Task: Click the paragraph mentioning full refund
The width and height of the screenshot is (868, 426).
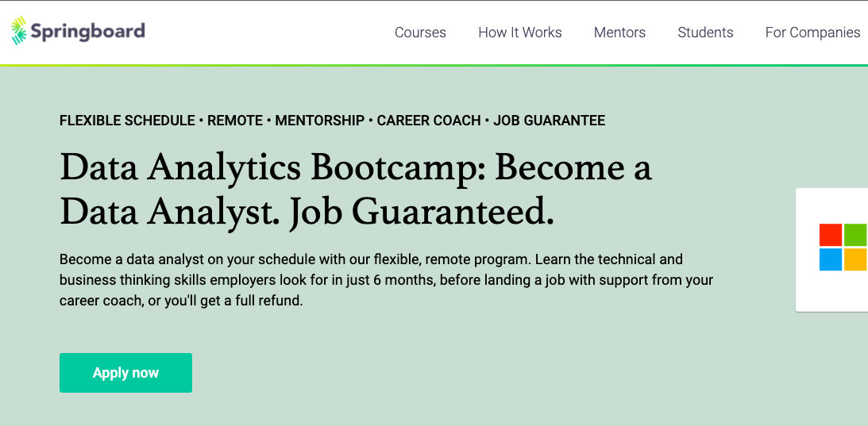Action: click(x=387, y=281)
